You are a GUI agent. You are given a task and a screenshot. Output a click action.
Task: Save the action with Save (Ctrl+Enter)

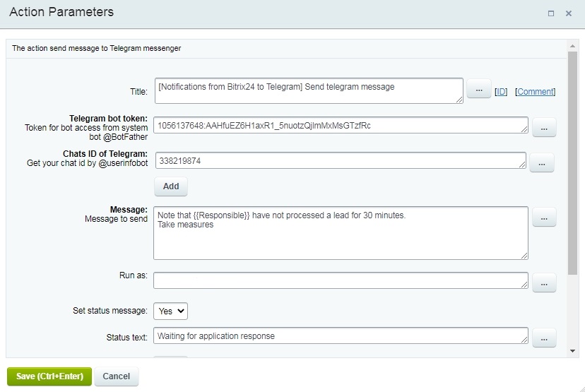click(x=49, y=376)
